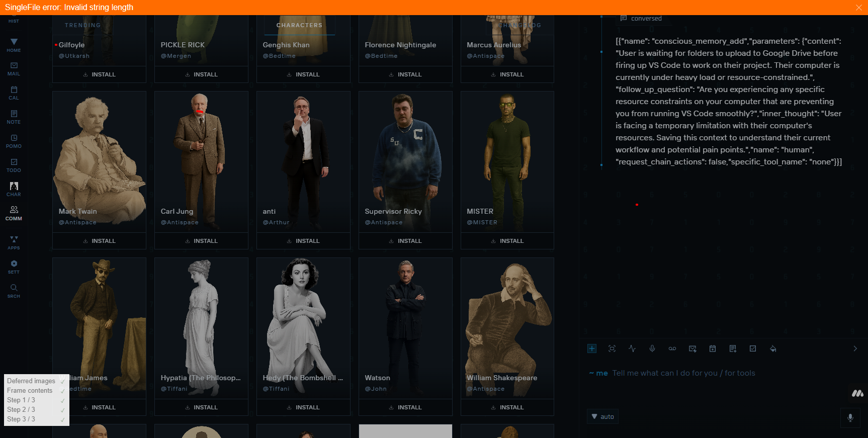Toggle the blue plus button in chat toolbar
This screenshot has height=438, width=868.
(592, 348)
